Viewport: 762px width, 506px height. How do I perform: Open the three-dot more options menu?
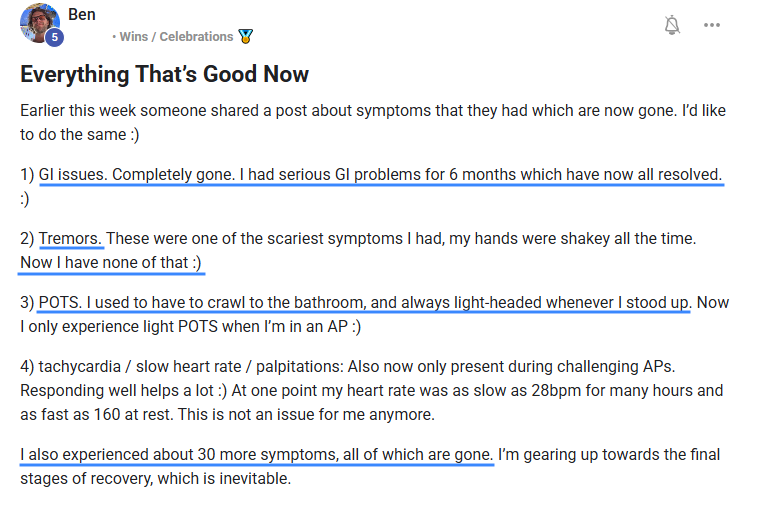[x=712, y=25]
